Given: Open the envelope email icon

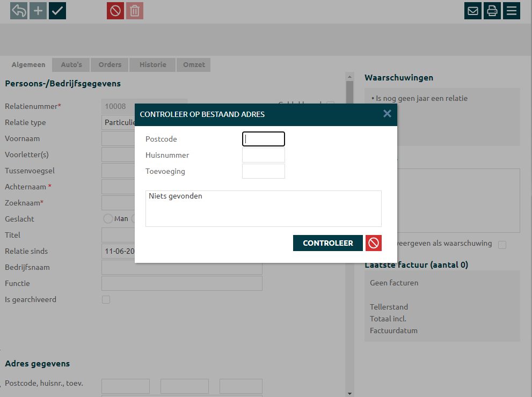Looking at the screenshot, I should pyautogui.click(x=473, y=11).
